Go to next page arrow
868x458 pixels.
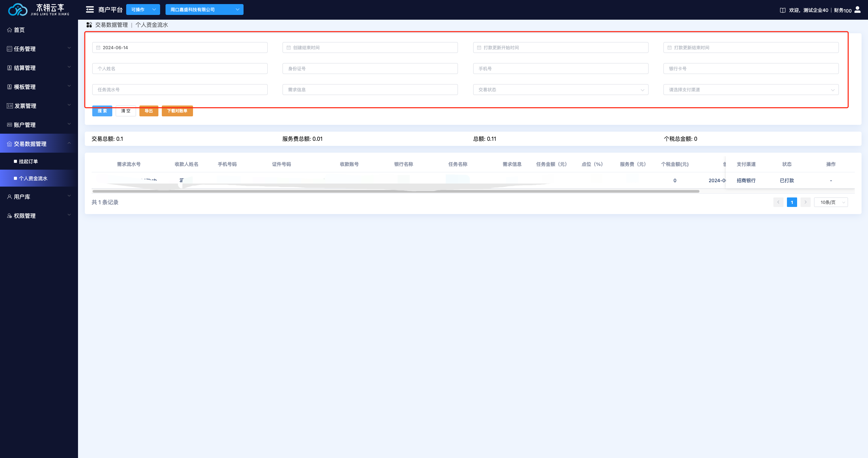point(805,202)
